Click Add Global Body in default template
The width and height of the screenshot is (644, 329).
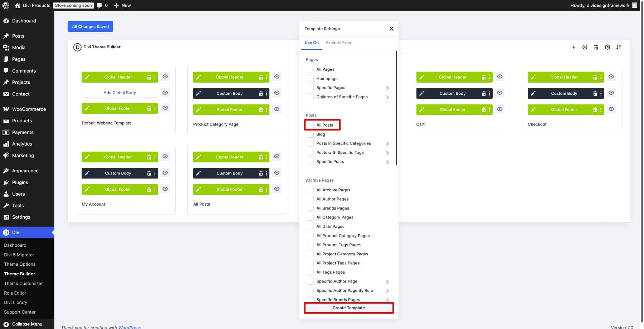pos(120,93)
